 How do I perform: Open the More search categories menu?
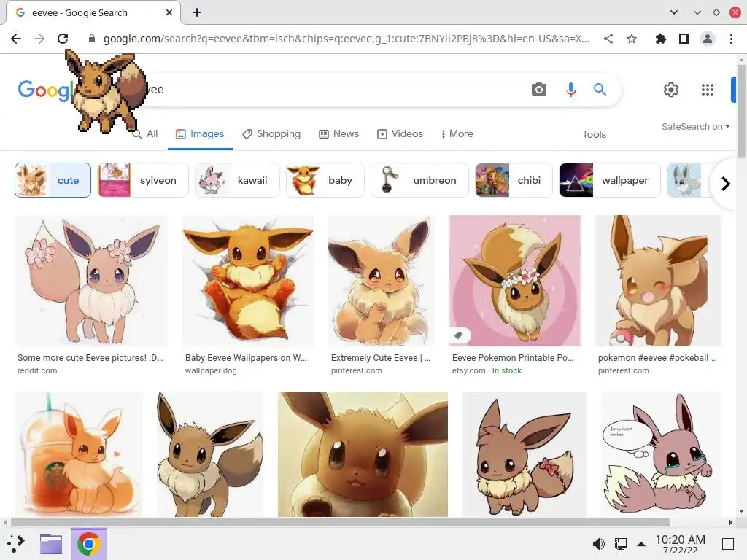pos(457,134)
